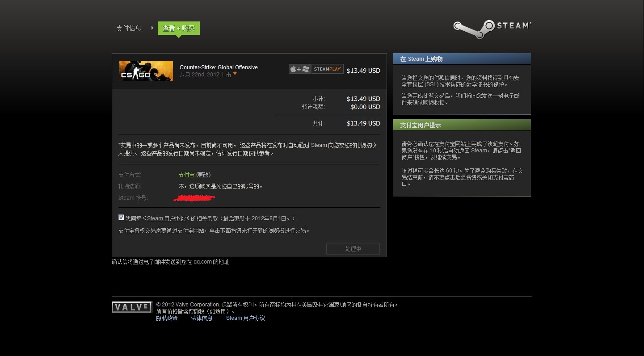Open the CS:GO game thumbnail
Viewport: 644px width, 356px height.
[x=146, y=71]
